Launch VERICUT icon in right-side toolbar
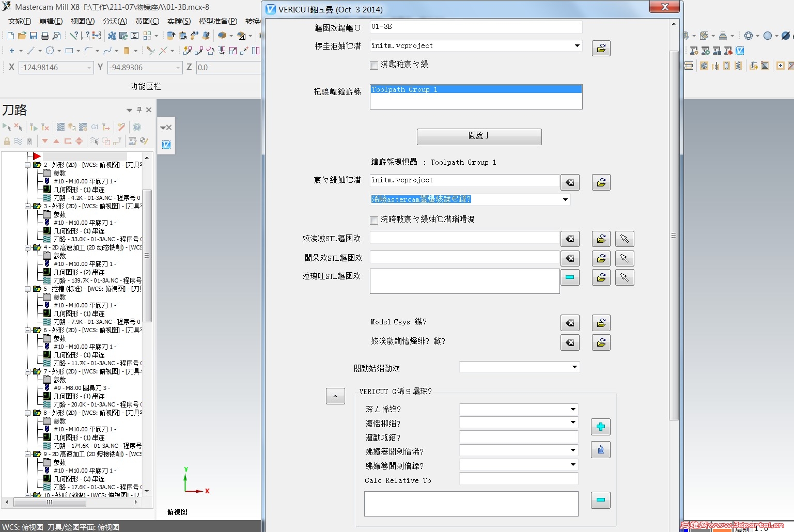 point(740,51)
